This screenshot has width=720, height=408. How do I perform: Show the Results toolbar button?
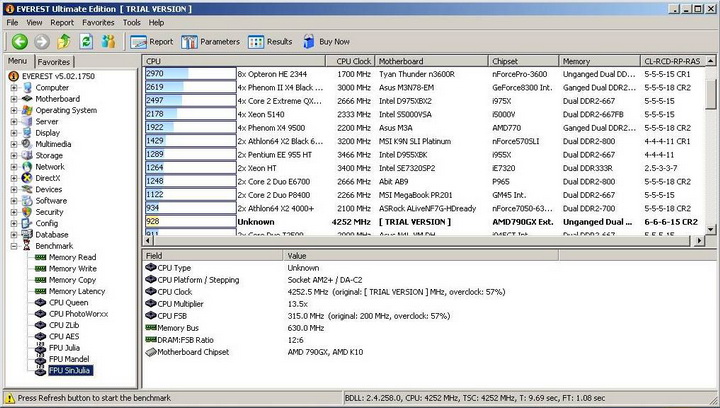point(270,42)
